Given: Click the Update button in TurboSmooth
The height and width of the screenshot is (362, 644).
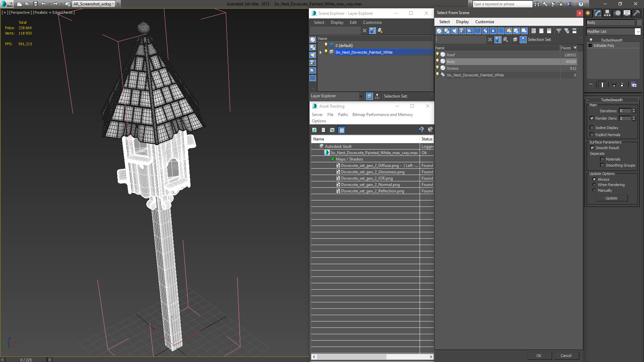Looking at the screenshot, I should tap(611, 198).
